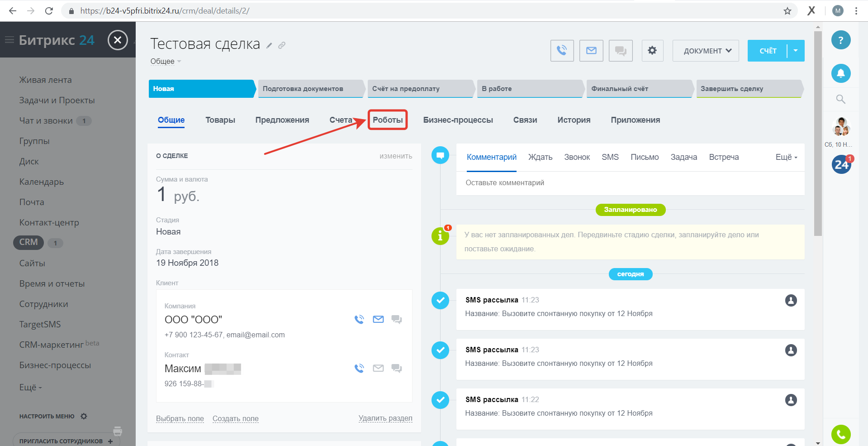Select Подготовка документов stage
The width and height of the screenshot is (868, 446).
click(x=311, y=89)
